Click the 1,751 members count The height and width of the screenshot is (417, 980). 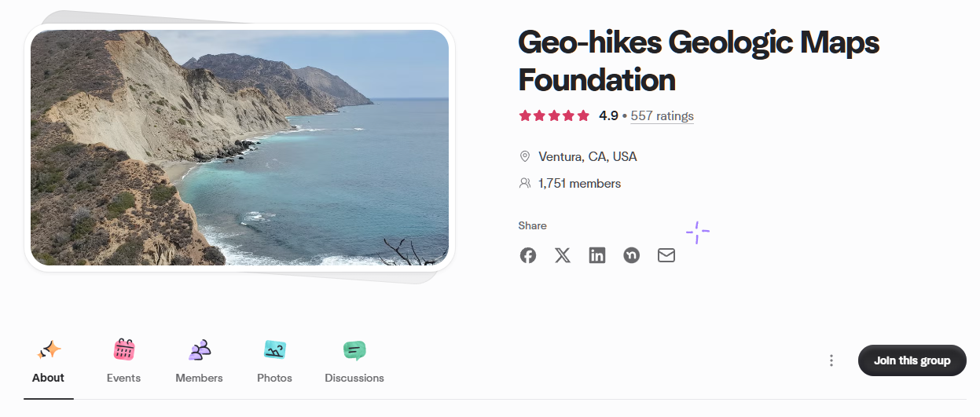pos(579,184)
